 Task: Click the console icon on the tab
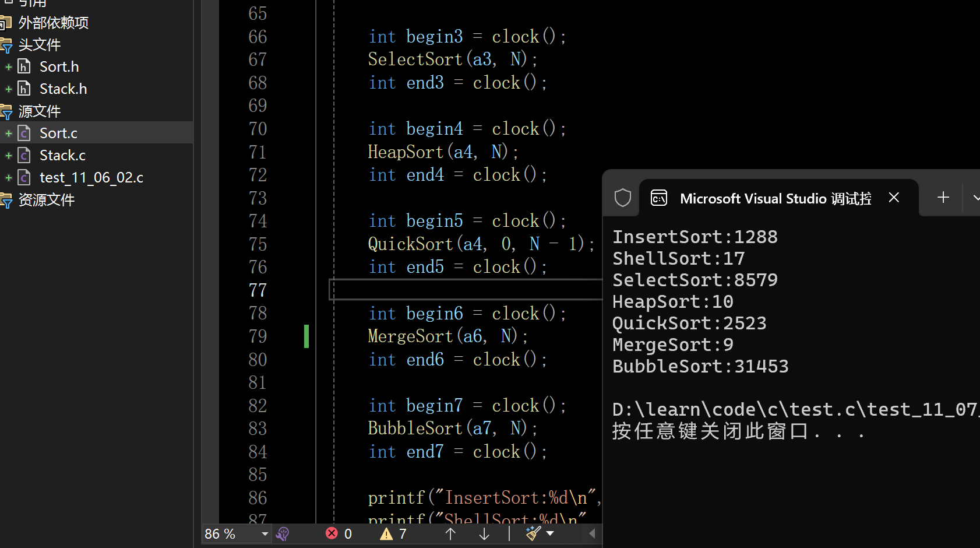tap(659, 198)
